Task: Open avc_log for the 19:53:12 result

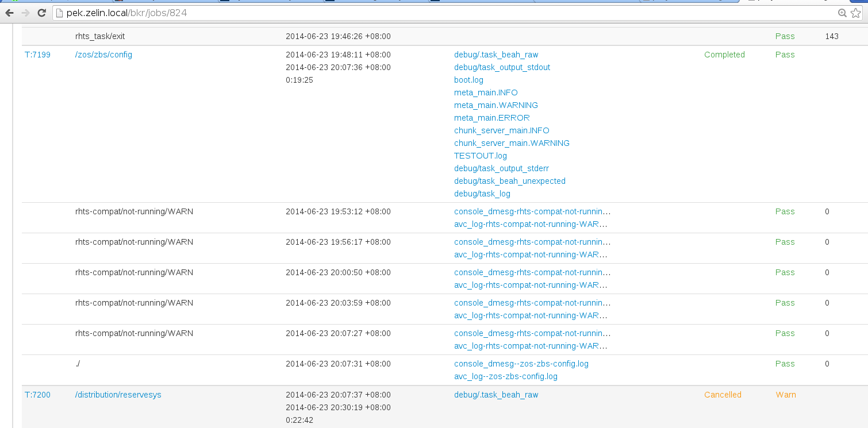Action: [531, 224]
